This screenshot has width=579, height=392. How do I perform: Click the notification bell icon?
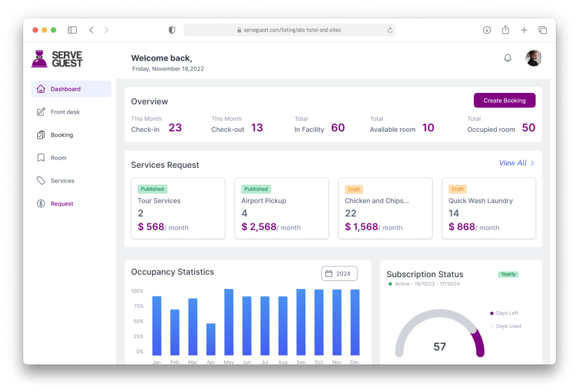click(x=508, y=58)
